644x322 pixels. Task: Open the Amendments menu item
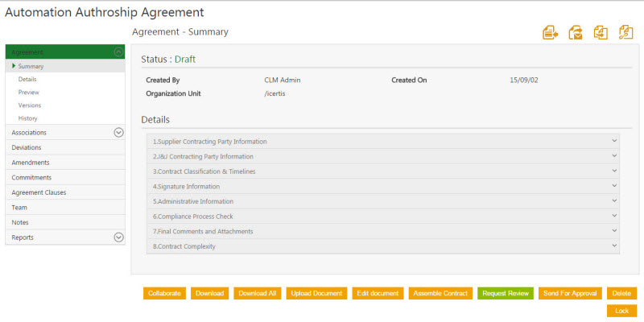(x=31, y=163)
